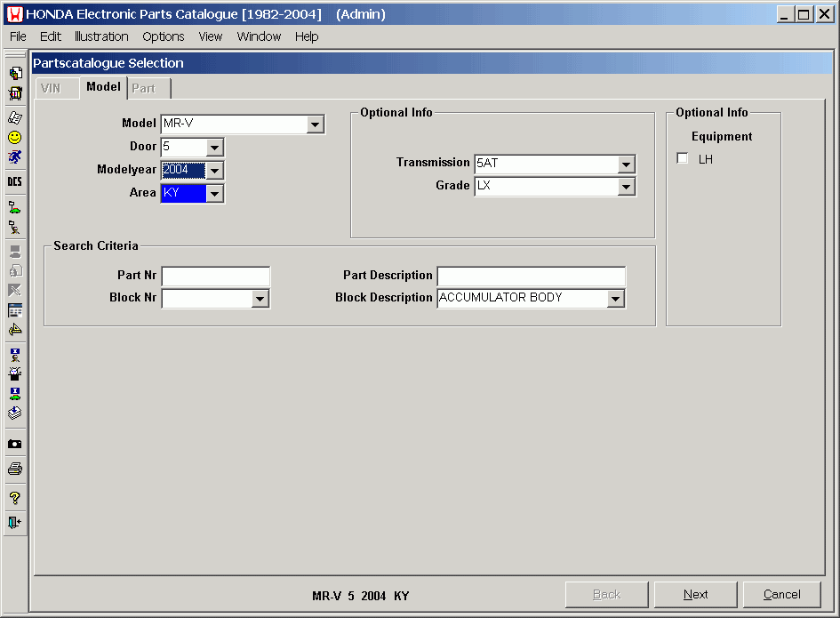This screenshot has height=618, width=840.
Task: Click the black camera snapshot icon
Action: pos(15,444)
